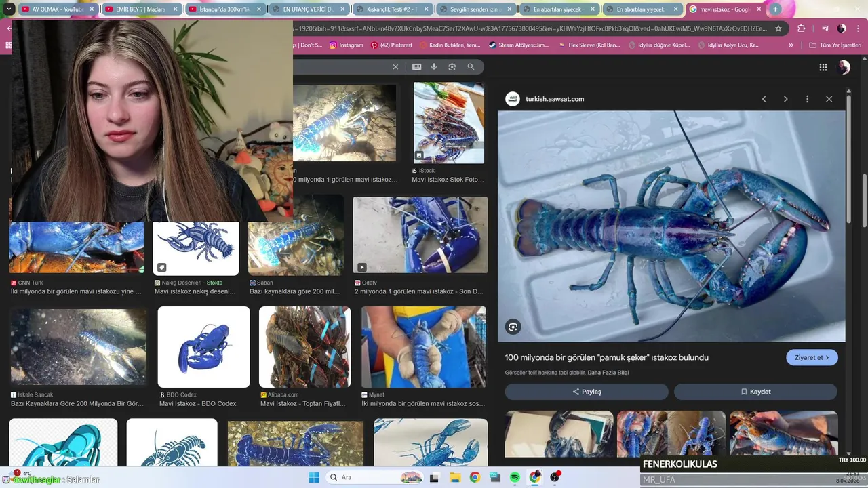The width and height of the screenshot is (868, 488).
Task: Clear the search box with the X icon
Action: tap(395, 67)
